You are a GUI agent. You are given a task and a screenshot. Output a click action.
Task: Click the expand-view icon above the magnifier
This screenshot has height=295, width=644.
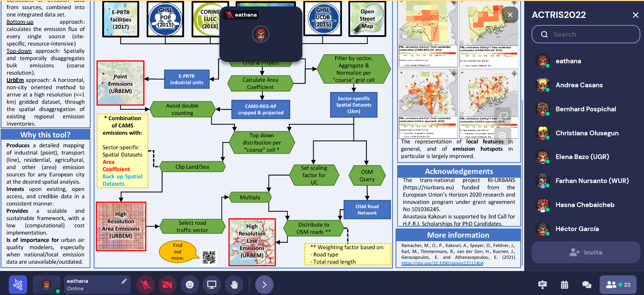pos(502,115)
